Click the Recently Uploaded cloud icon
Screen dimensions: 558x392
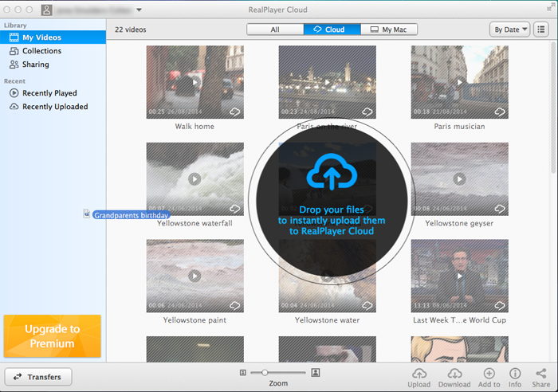tap(14, 107)
